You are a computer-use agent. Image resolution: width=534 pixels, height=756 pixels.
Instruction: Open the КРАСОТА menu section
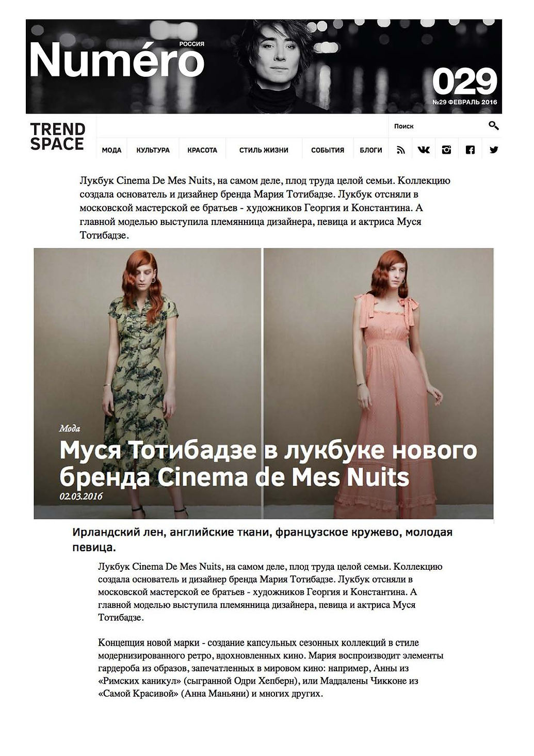pos(202,150)
